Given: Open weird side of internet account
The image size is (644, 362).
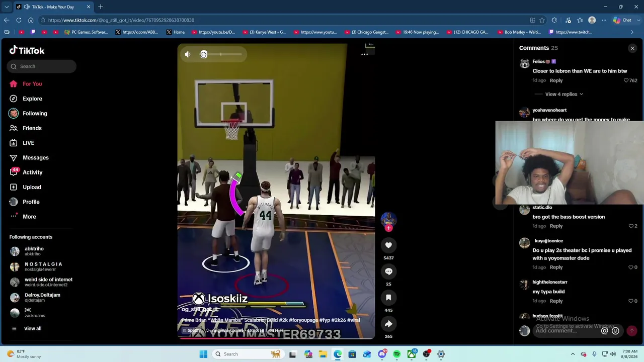Looking at the screenshot, I should coord(41,282).
